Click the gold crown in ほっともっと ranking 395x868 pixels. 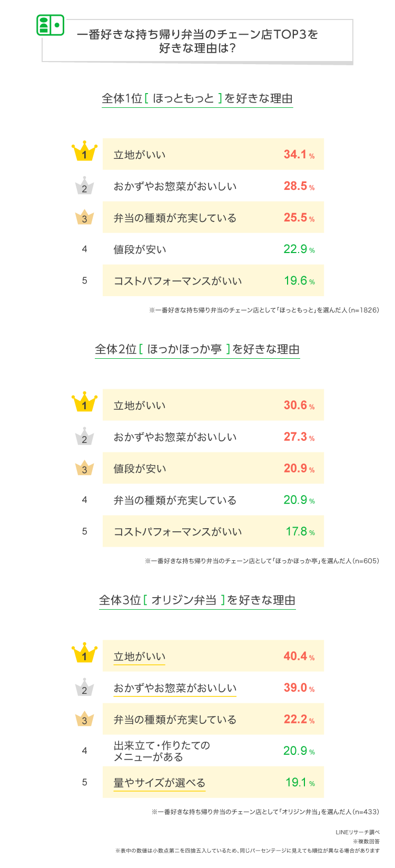84,152
